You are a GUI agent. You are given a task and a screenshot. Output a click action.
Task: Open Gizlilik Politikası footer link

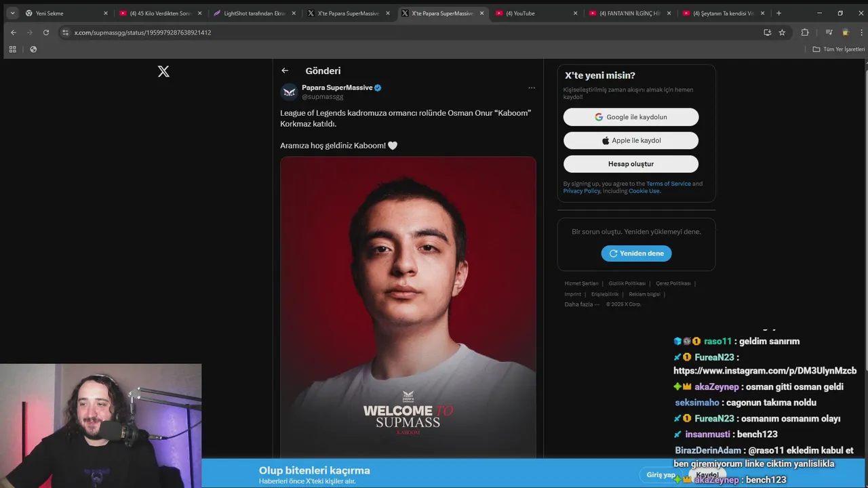coord(627,283)
